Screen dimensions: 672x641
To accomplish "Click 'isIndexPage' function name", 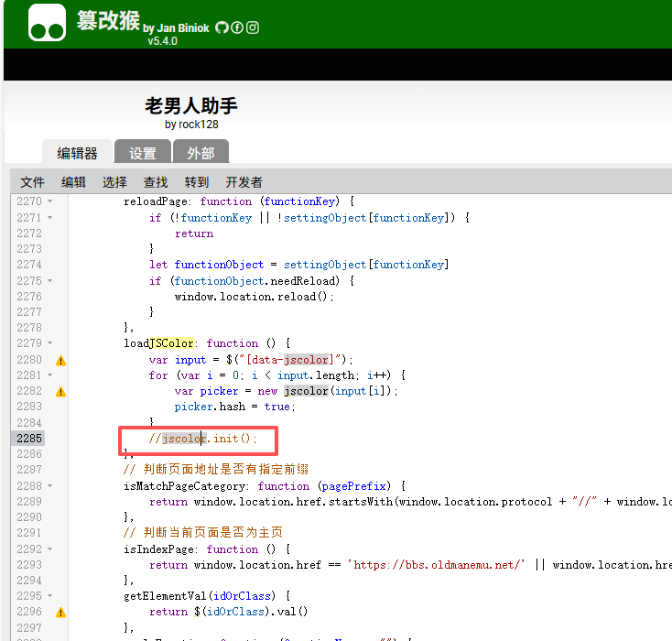I will tap(158, 549).
